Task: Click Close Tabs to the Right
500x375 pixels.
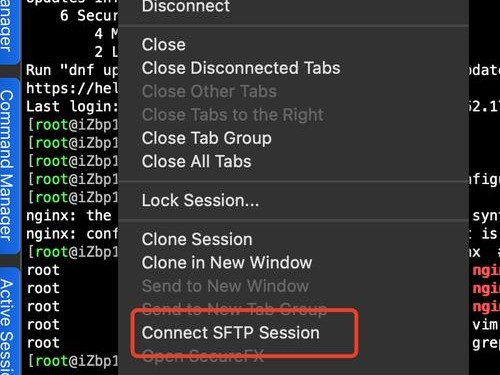Action: [x=233, y=115]
